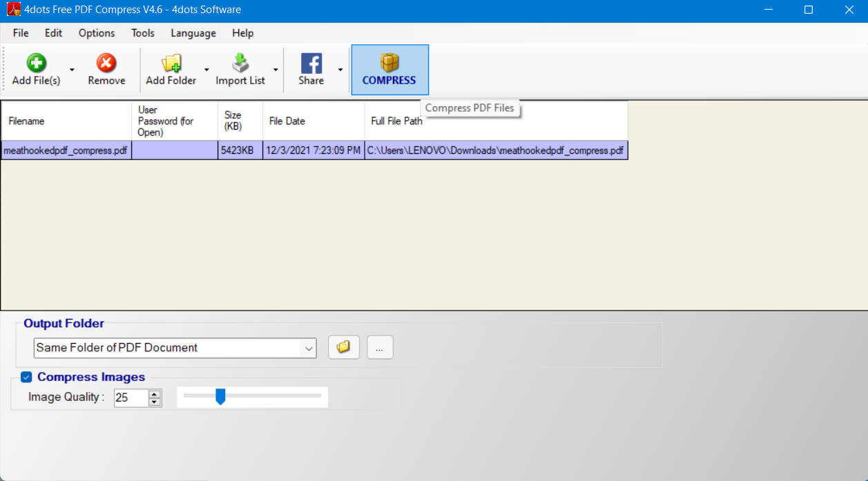Screen dimensions: 868x481
Task: Start compression with the COMPRESS button
Action: pos(389,70)
